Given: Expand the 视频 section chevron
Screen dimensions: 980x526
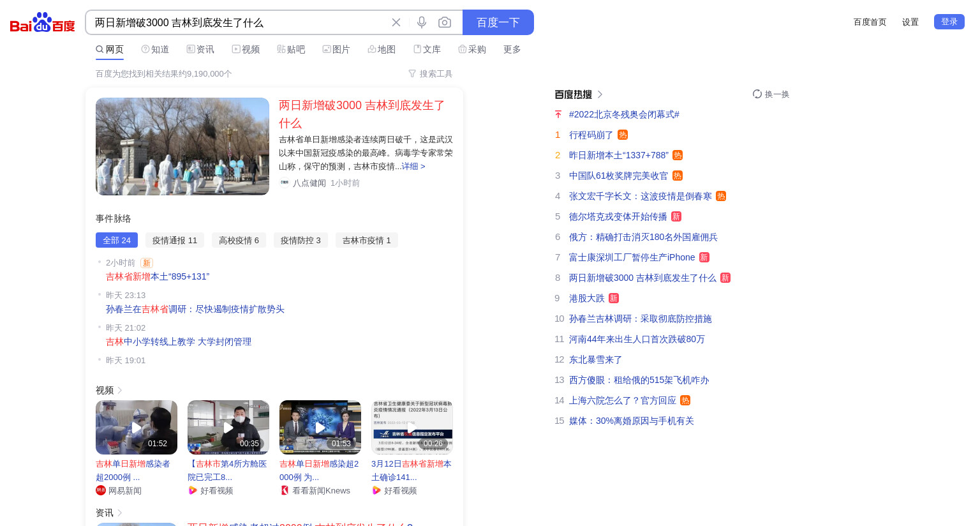Looking at the screenshot, I should [x=119, y=390].
